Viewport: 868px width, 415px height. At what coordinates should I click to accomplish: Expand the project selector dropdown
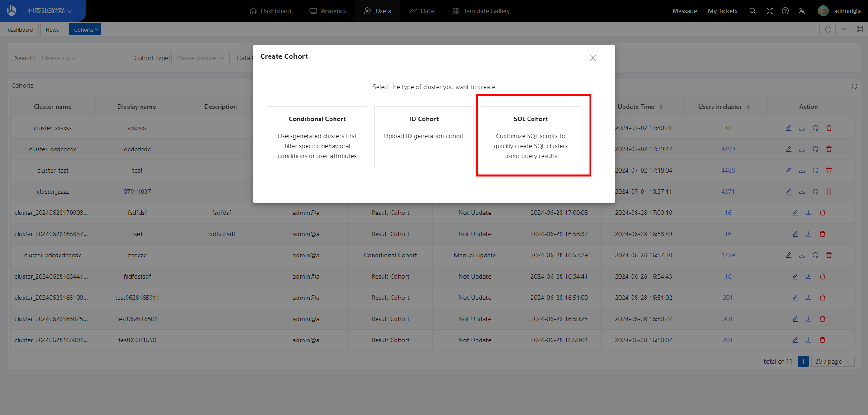click(x=50, y=11)
